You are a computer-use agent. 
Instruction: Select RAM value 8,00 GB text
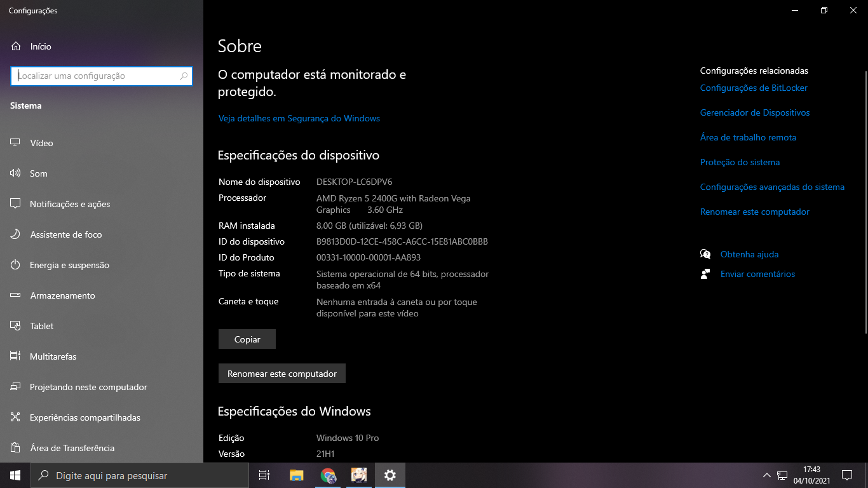coord(330,226)
